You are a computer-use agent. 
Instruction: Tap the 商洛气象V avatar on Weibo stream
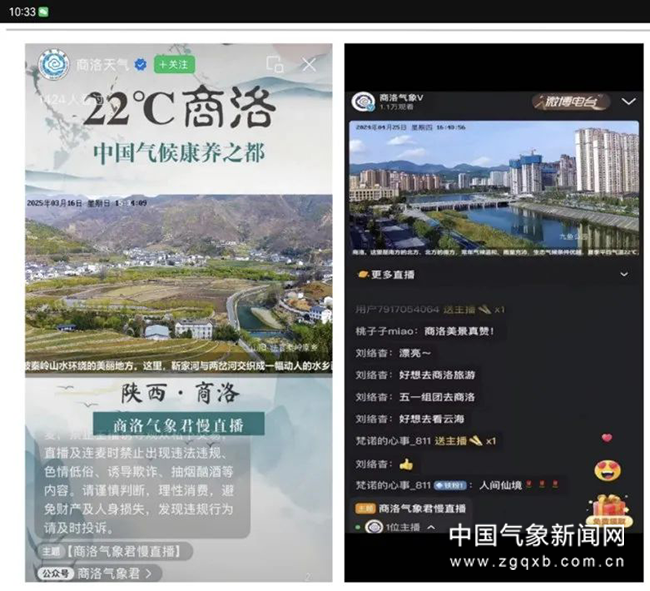363,101
